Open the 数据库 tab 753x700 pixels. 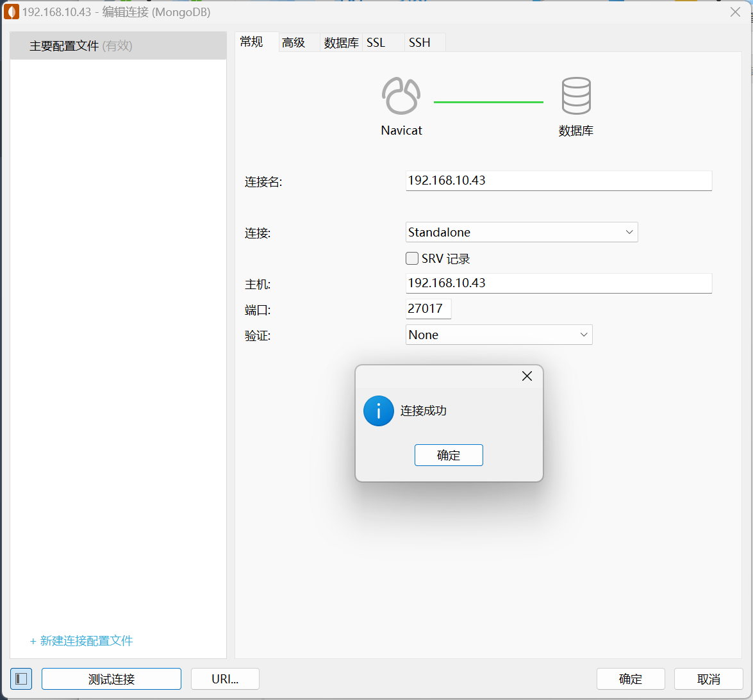tap(341, 43)
